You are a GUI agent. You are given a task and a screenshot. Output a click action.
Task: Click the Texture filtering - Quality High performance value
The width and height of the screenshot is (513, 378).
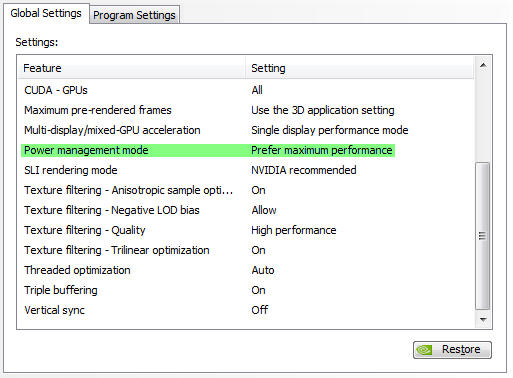294,230
